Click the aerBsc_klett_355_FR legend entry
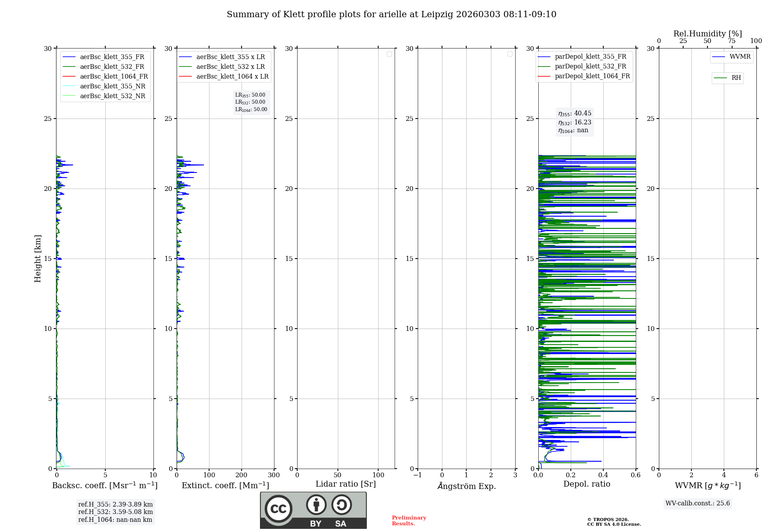This screenshot has width=783, height=532. [x=112, y=57]
